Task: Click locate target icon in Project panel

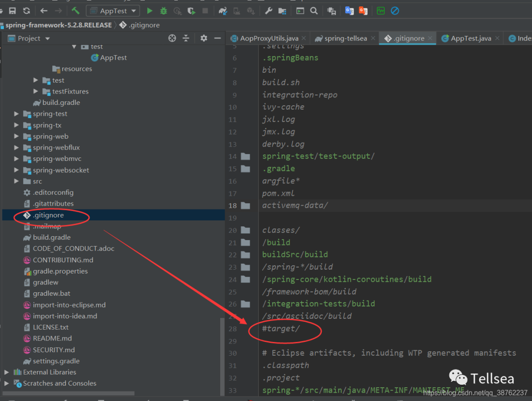Action: 172,38
